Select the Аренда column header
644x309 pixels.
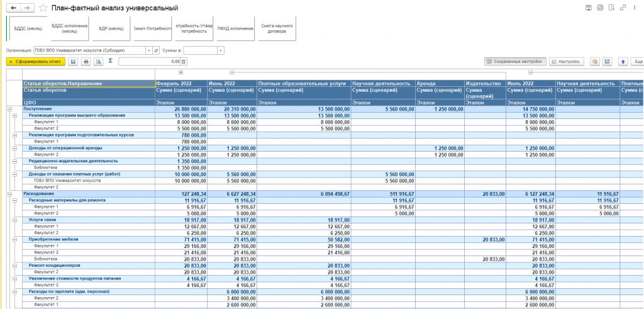point(440,84)
